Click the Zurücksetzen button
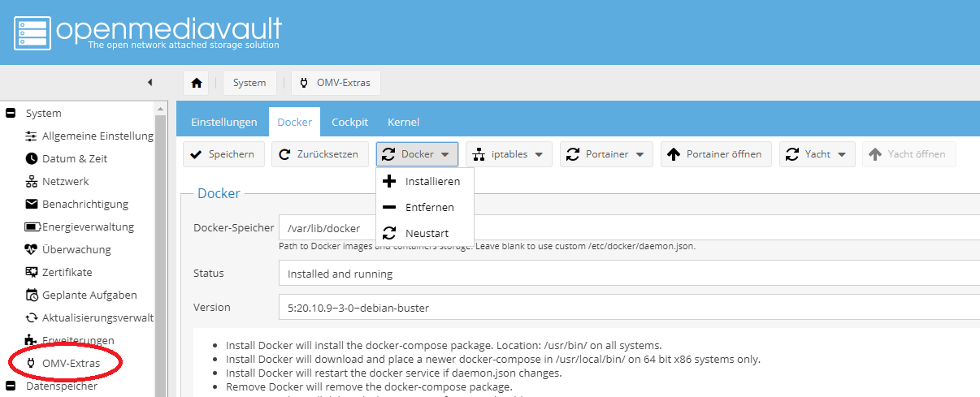 coord(320,154)
